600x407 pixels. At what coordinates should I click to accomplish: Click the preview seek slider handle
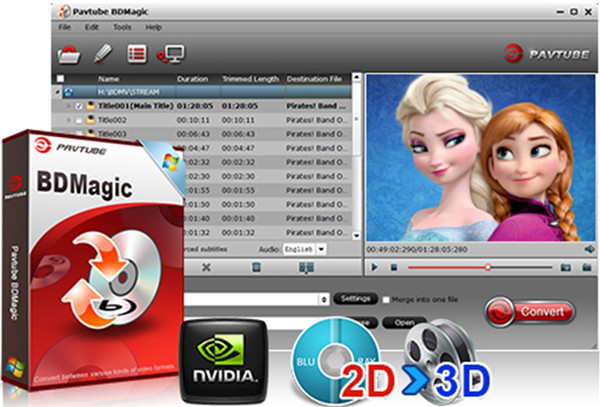tap(488, 267)
